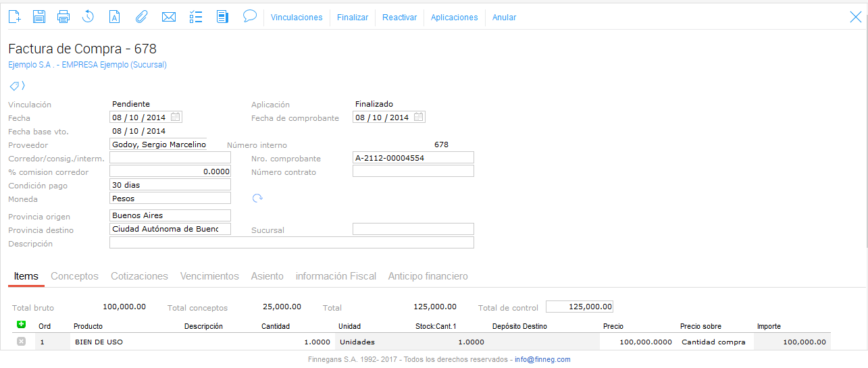The width and height of the screenshot is (868, 368).
Task: Print the purchase invoice
Action: (x=63, y=17)
